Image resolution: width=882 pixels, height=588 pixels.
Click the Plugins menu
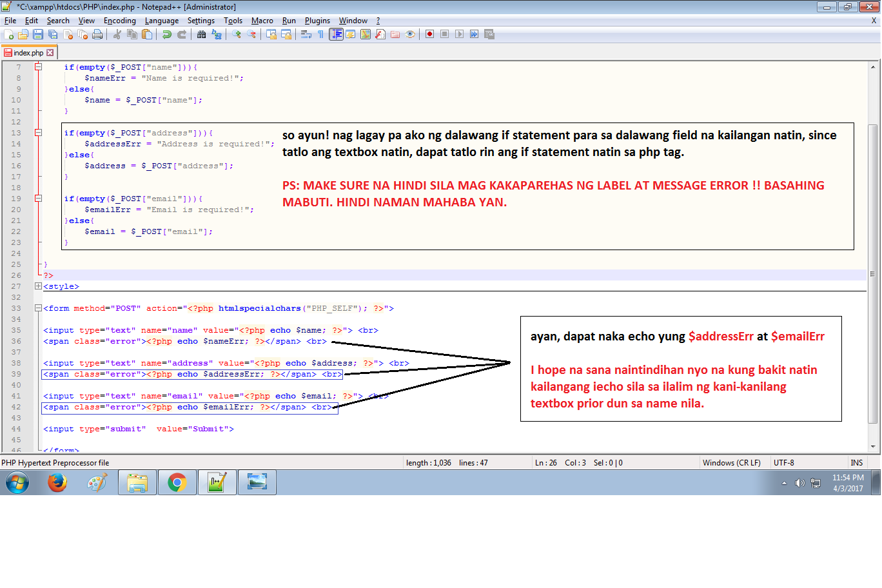(x=317, y=20)
